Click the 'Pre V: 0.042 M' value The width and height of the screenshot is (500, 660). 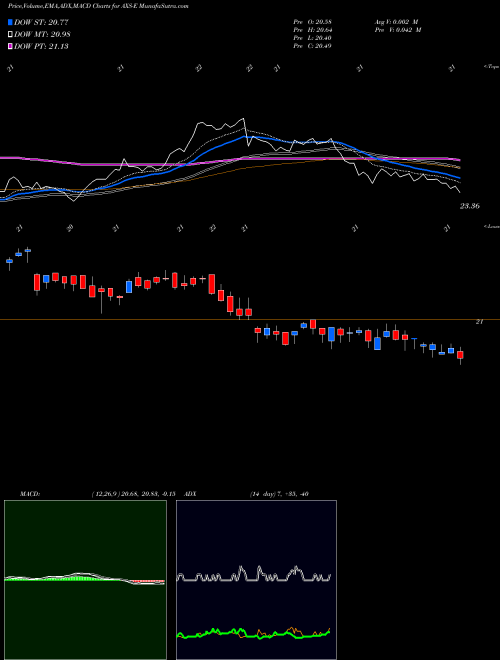pyautogui.click(x=397, y=30)
